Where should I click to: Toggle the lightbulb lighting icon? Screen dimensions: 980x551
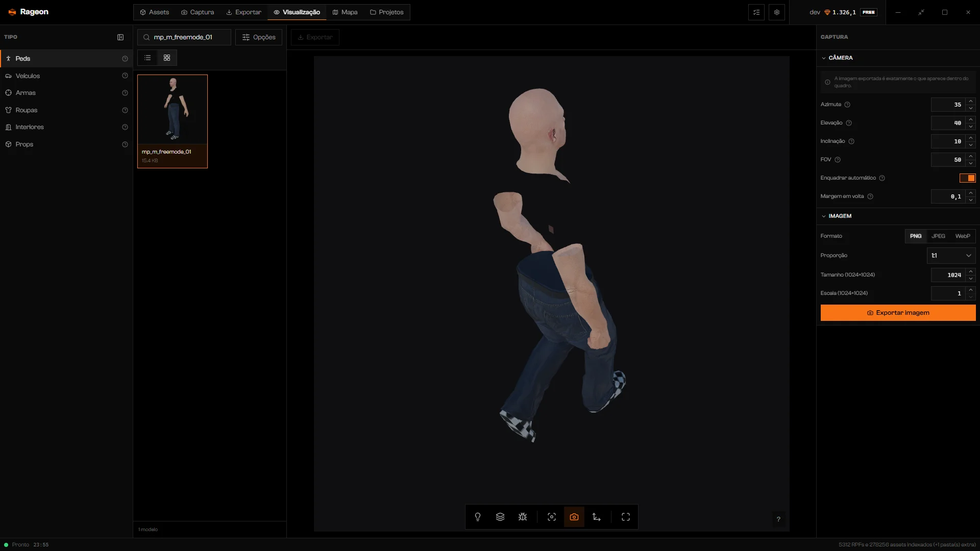click(478, 517)
